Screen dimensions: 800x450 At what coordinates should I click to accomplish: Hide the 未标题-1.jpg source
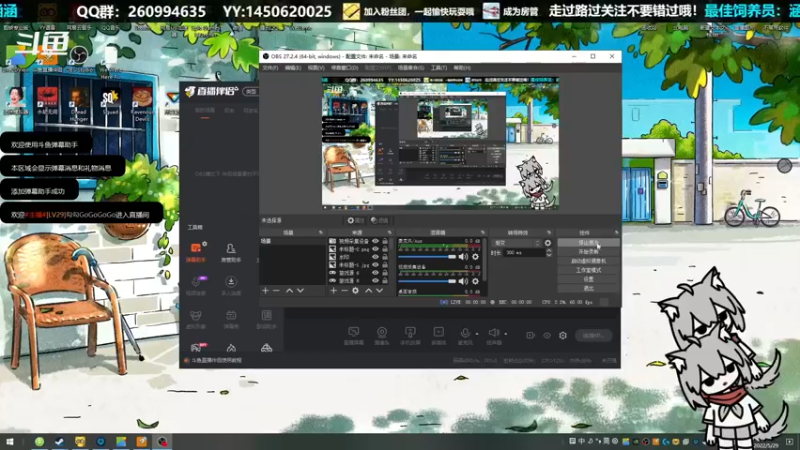(376, 265)
